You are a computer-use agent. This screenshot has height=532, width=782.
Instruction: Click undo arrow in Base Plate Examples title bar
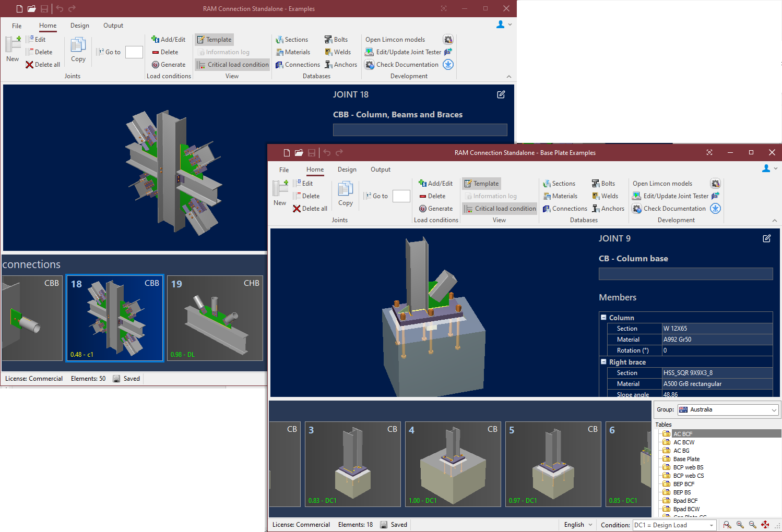327,153
